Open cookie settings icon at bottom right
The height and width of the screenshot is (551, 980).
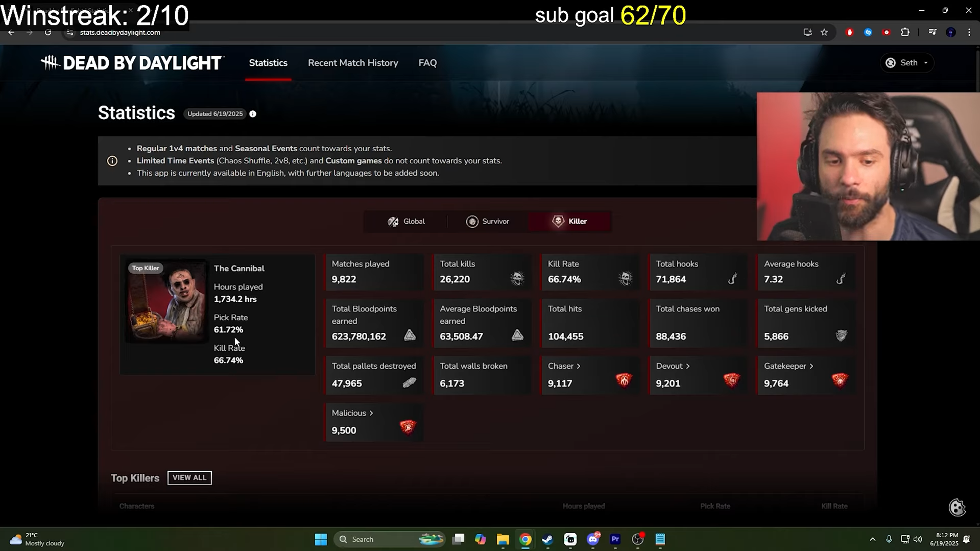coord(957,507)
